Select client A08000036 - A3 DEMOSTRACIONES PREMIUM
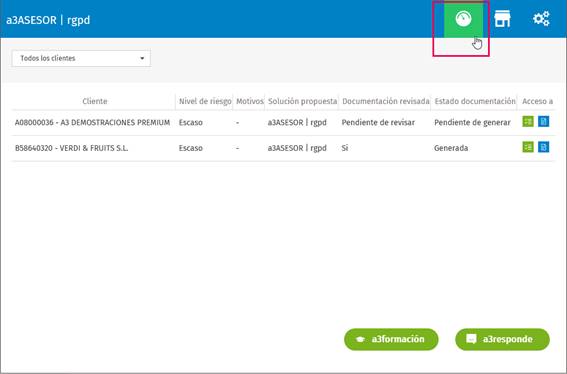Screen dimensions: 567x374 92,123
